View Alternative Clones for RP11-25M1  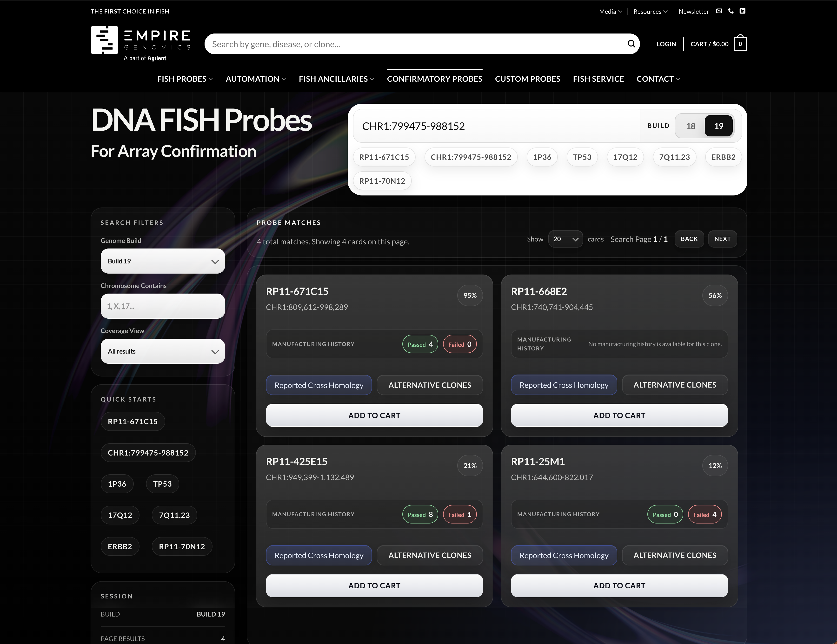pyautogui.click(x=675, y=555)
